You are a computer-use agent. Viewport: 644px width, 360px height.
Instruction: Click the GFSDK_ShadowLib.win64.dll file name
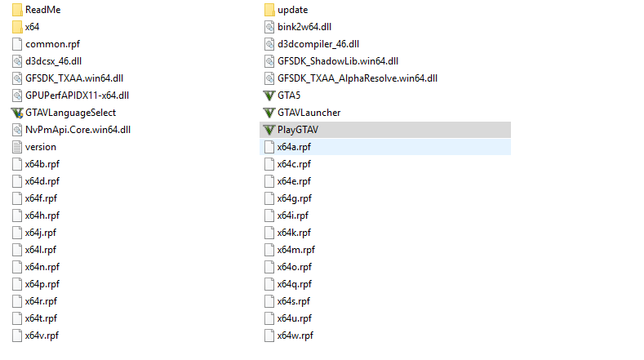coord(338,61)
